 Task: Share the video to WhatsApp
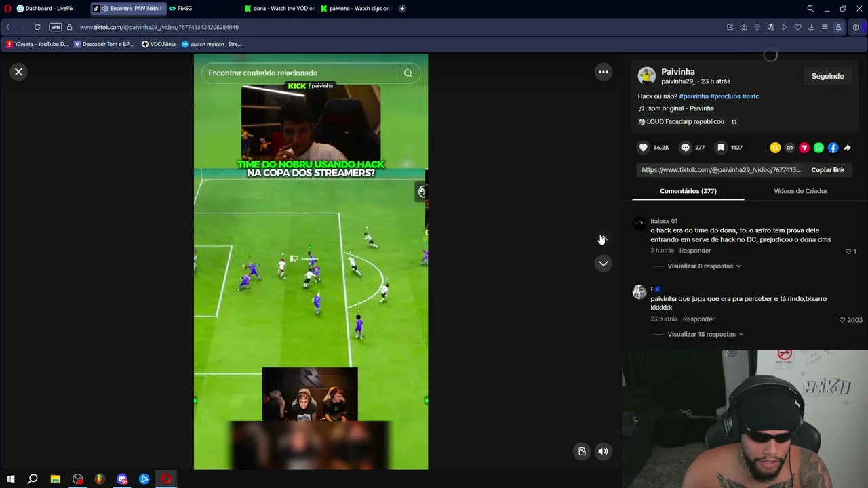[x=818, y=148]
